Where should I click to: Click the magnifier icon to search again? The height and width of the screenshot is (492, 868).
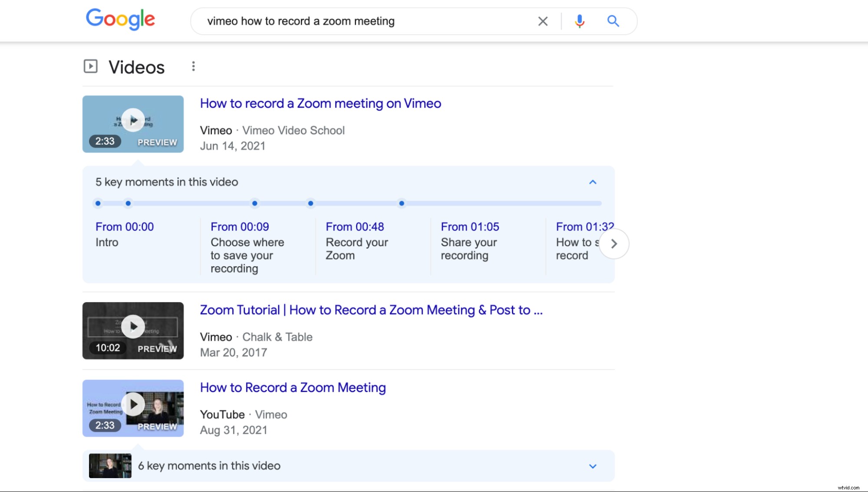(x=613, y=20)
